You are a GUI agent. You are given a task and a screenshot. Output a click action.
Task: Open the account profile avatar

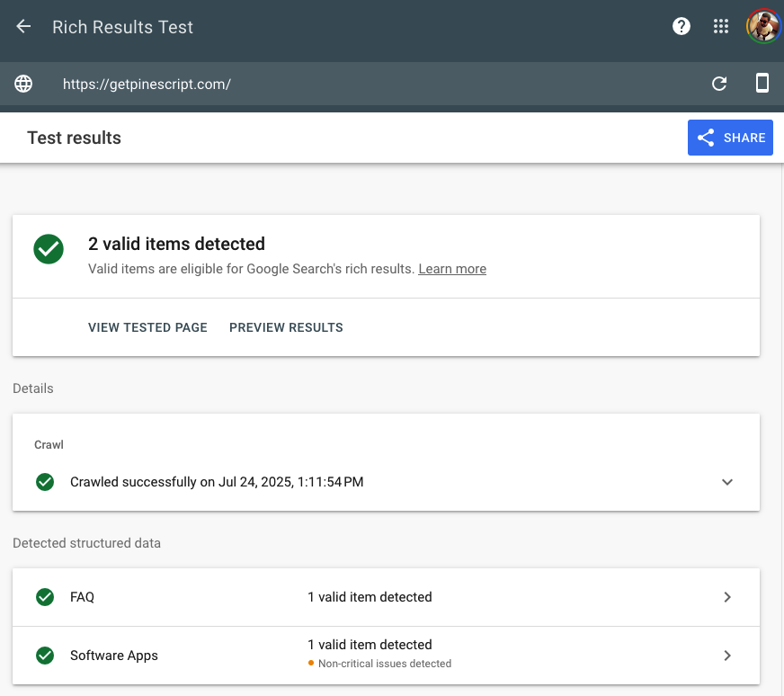pos(763,26)
